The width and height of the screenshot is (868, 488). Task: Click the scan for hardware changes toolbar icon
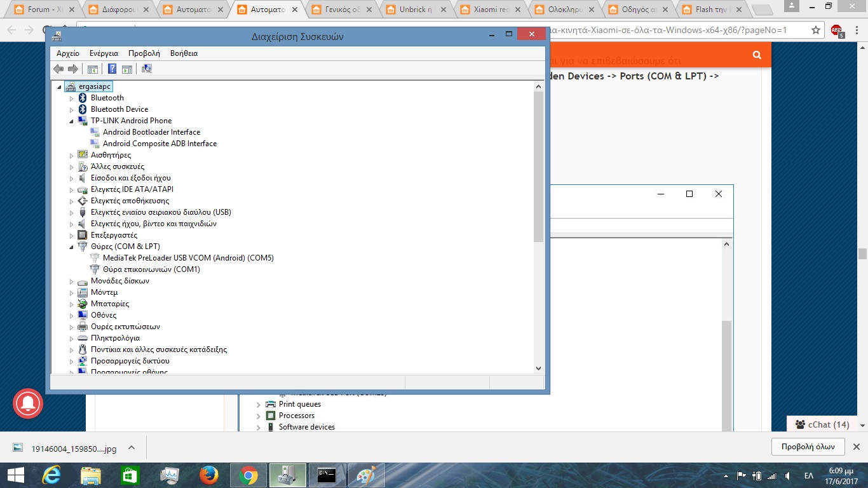(147, 69)
